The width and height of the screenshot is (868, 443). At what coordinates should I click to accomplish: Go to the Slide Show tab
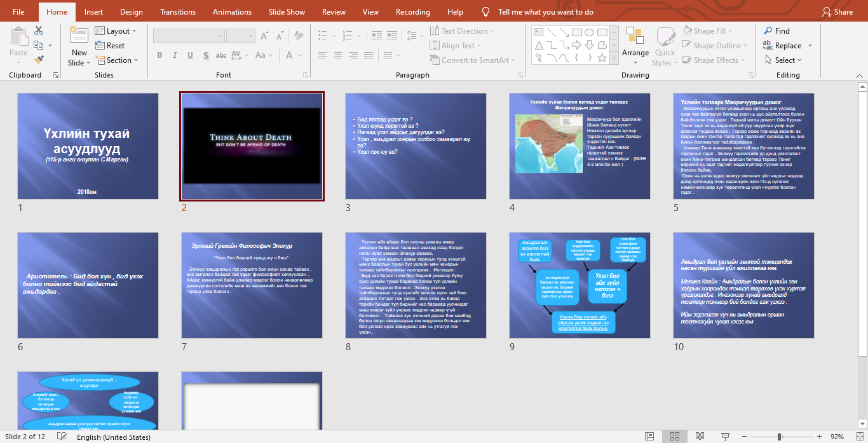[x=287, y=11]
